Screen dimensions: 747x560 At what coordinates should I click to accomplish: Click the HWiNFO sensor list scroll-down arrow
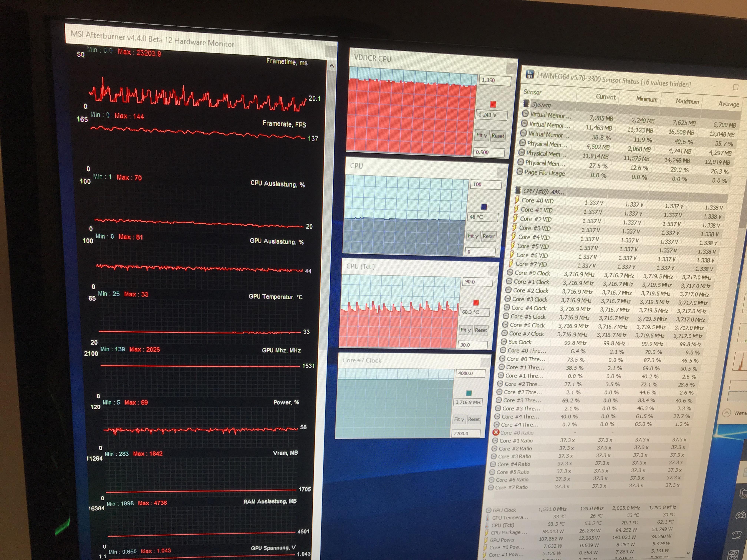(689, 553)
